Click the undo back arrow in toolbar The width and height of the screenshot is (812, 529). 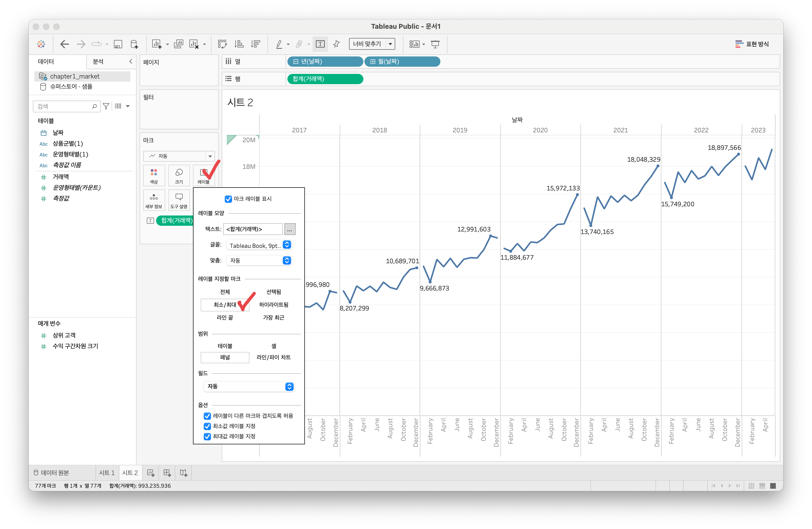point(64,44)
